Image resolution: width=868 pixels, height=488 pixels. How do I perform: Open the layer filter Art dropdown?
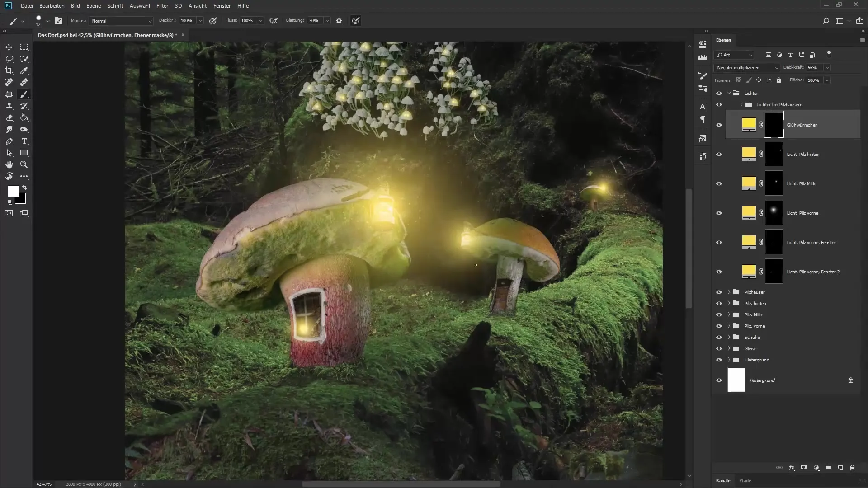[734, 55]
